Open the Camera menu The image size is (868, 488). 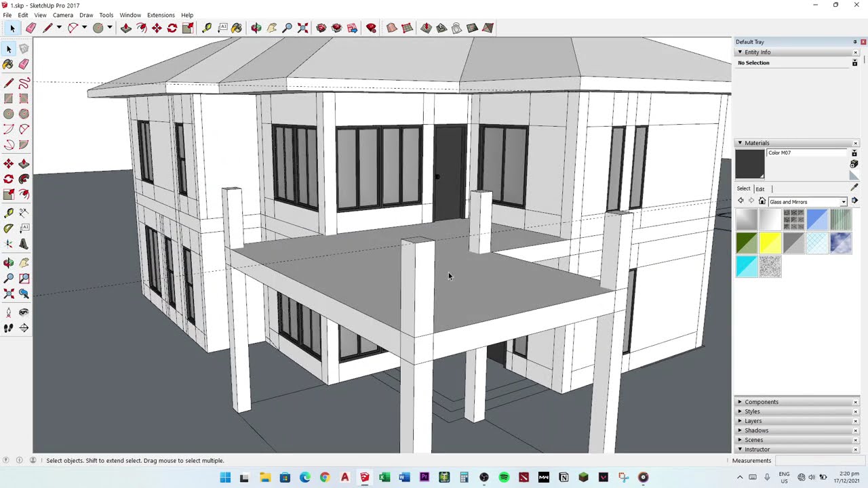62,15
